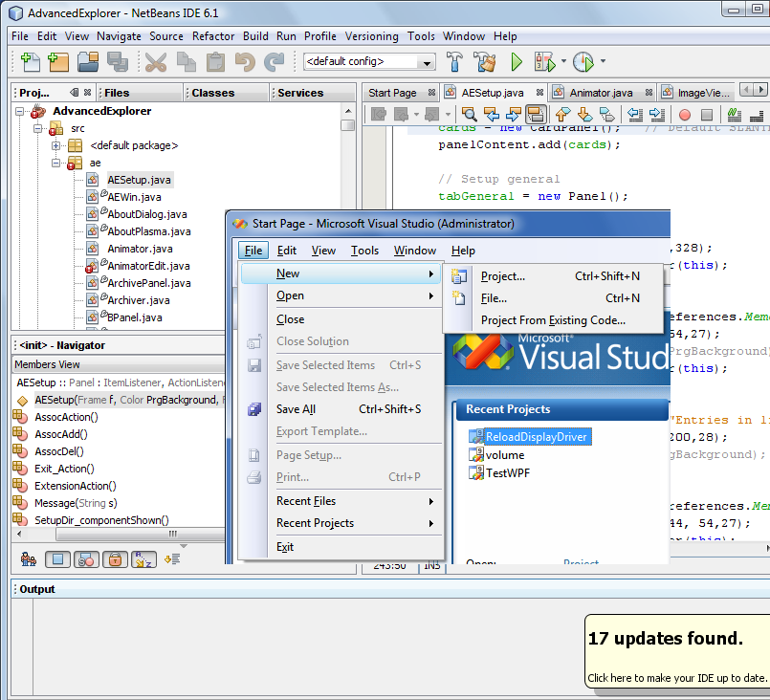Click the Redo arrow icon
770x700 pixels.
274,62
